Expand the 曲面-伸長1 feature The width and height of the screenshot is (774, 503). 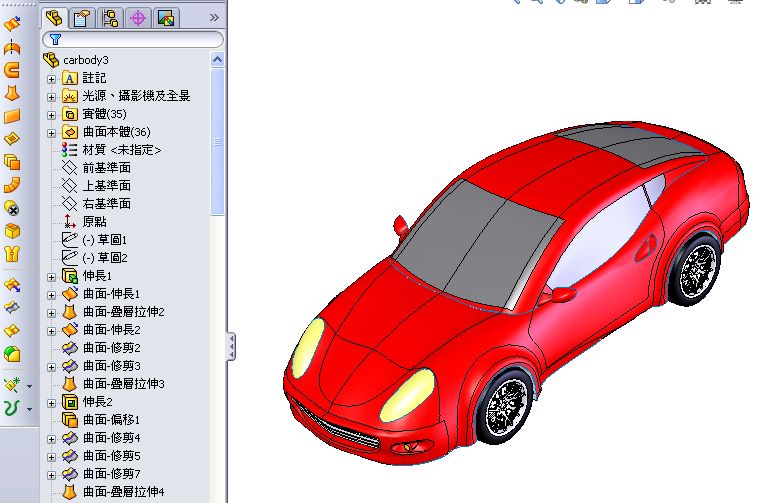[x=51, y=295]
